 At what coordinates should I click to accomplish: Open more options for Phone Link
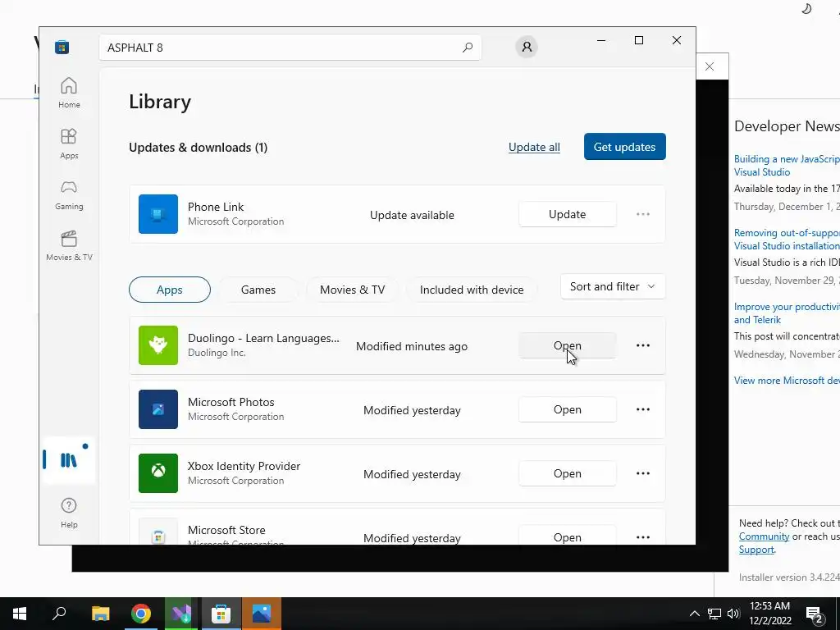(643, 214)
